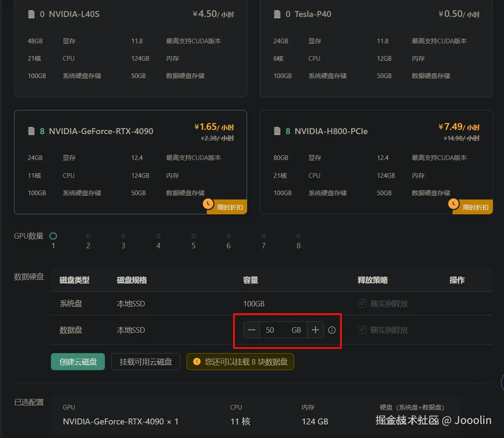
Task: Open the info icon next to disk capacity
Action: point(332,330)
